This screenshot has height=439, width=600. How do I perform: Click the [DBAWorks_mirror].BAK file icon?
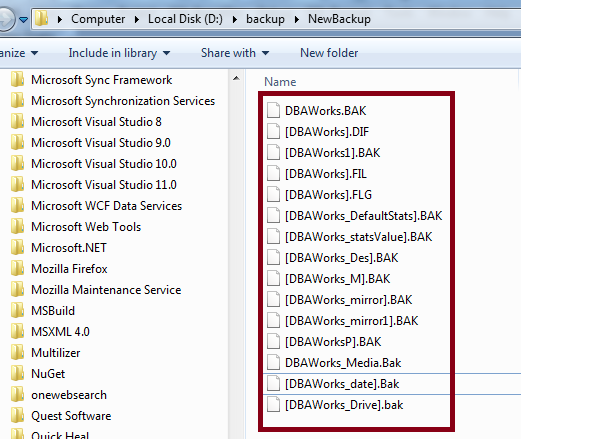[273, 299]
